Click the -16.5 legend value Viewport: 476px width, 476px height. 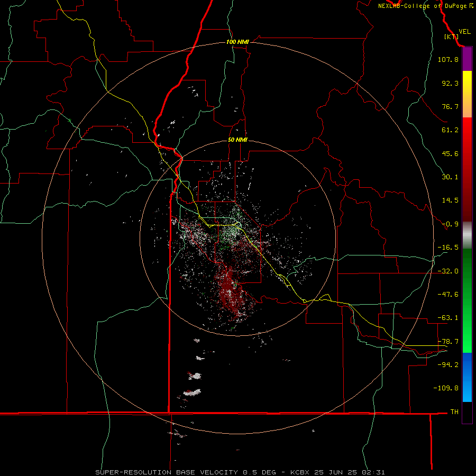click(448, 248)
